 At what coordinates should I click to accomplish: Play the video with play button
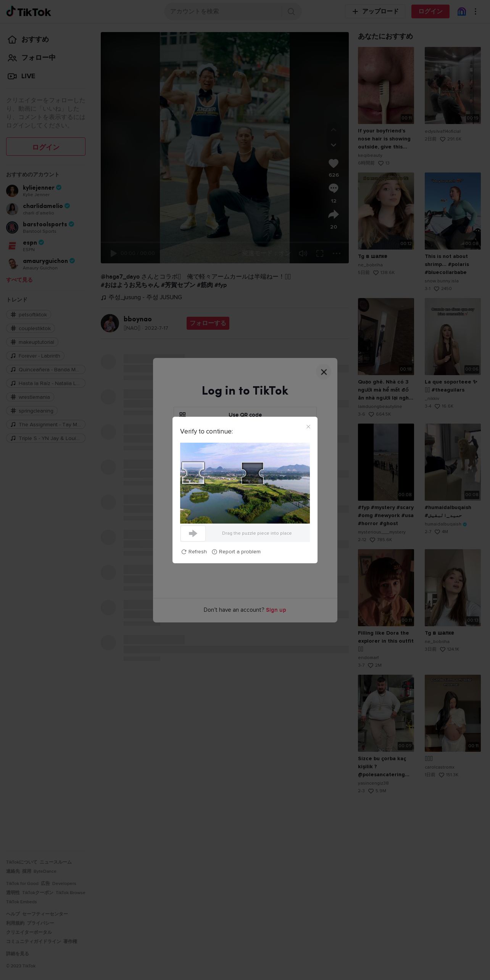113,253
